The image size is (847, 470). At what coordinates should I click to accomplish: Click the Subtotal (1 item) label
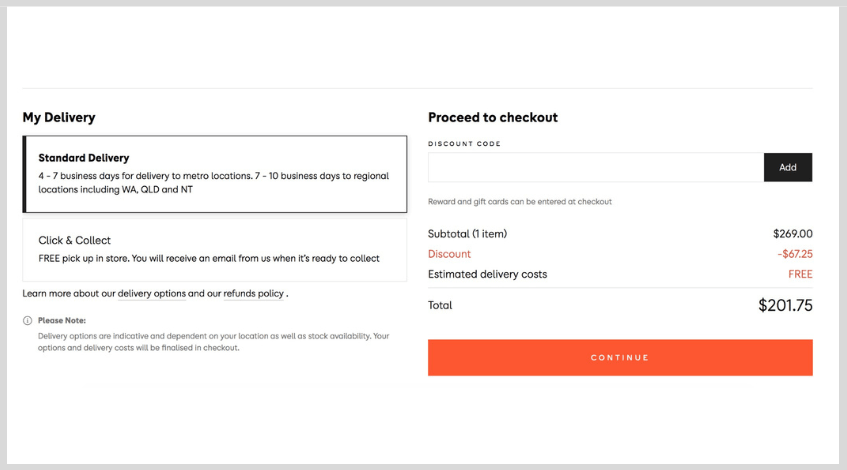(467, 234)
